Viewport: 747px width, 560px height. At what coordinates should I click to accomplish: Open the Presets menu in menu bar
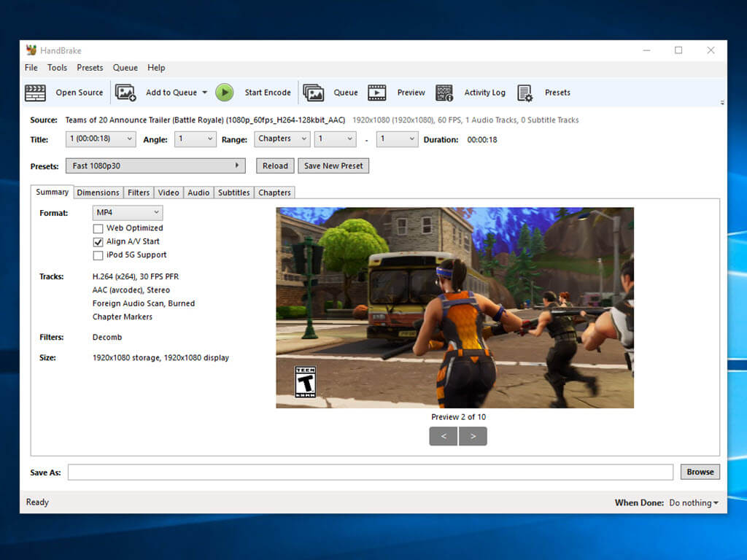(90, 68)
